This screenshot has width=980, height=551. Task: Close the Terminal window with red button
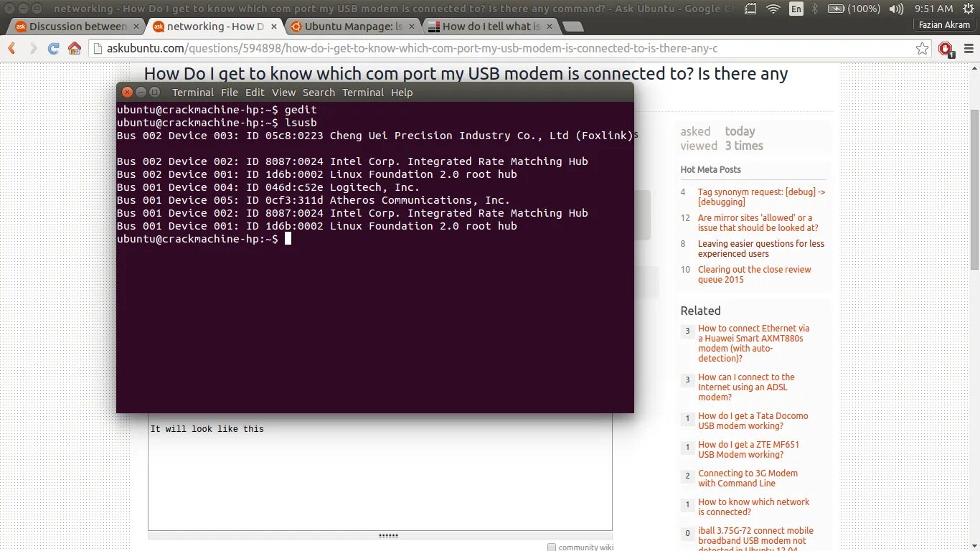tap(127, 92)
